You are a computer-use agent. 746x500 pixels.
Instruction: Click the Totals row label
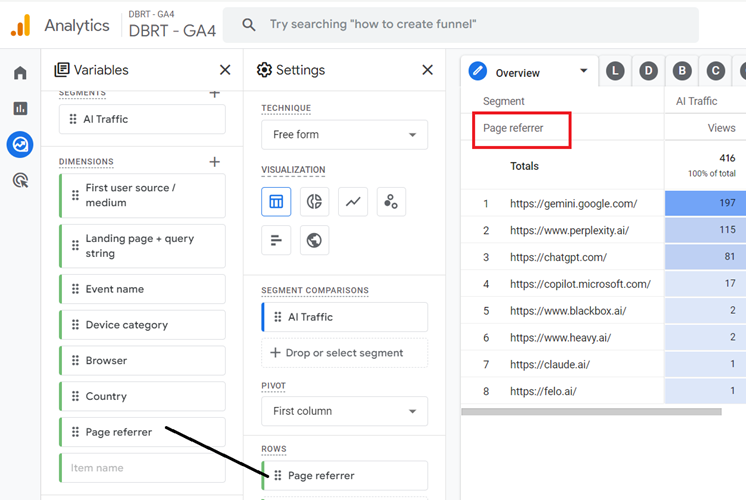(524, 166)
